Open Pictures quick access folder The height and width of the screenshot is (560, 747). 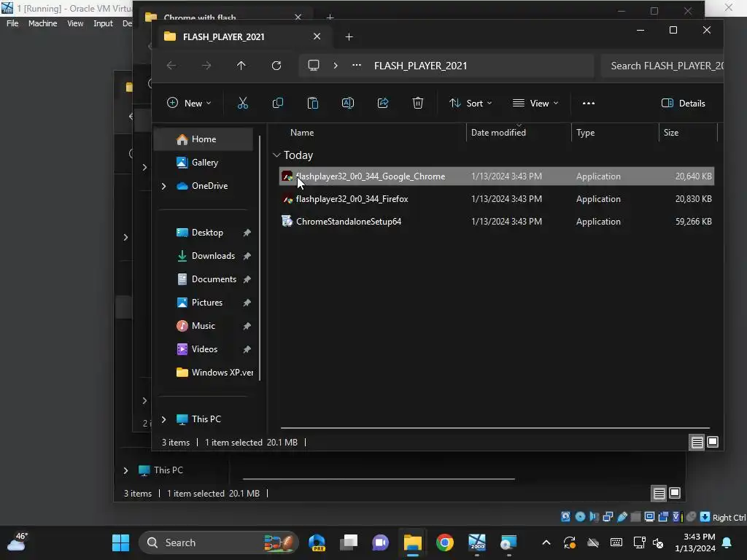[206, 303]
